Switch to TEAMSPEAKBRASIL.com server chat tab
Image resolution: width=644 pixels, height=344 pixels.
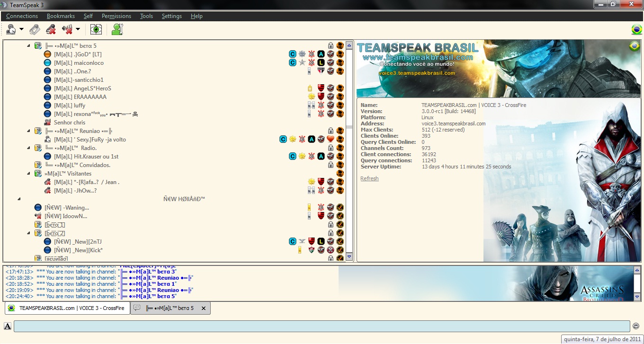pos(67,308)
